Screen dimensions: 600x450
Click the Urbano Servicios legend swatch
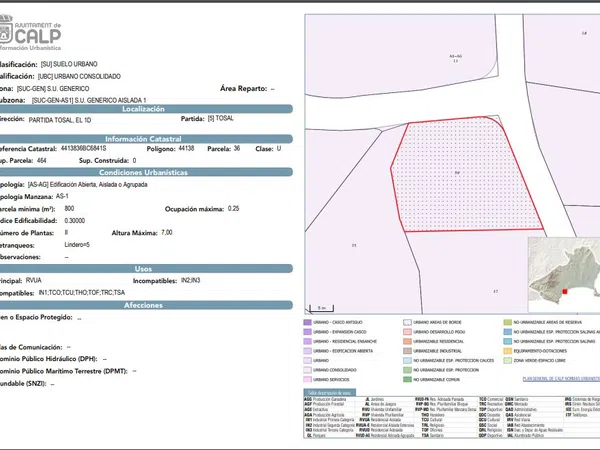pyautogui.click(x=308, y=380)
